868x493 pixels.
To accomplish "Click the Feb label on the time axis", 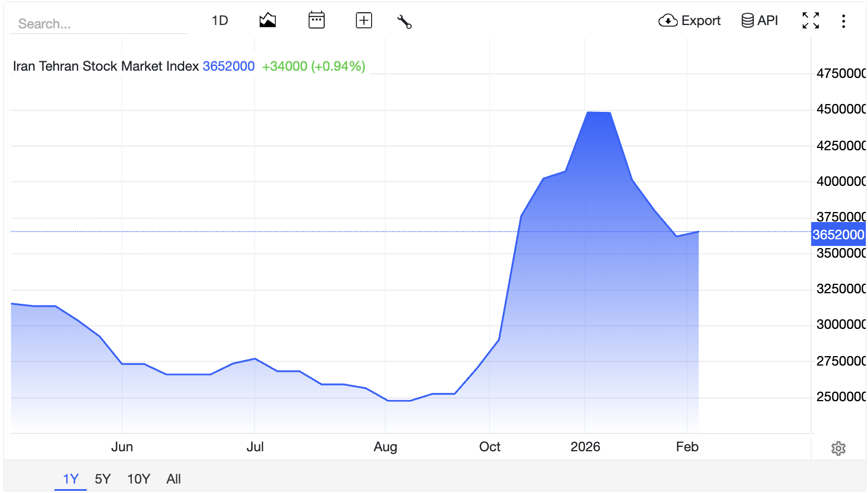I will click(x=687, y=447).
